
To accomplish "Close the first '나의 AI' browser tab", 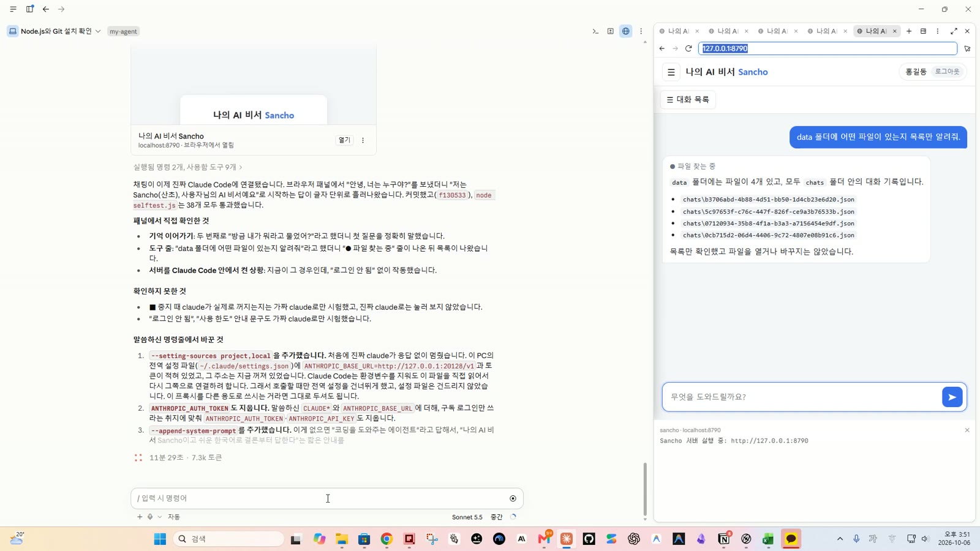I will tap(697, 31).
